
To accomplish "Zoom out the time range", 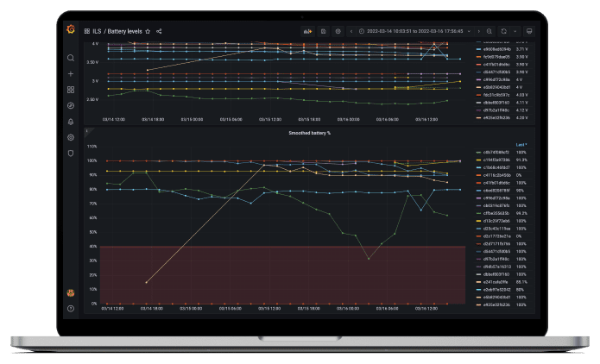I will 489,31.
